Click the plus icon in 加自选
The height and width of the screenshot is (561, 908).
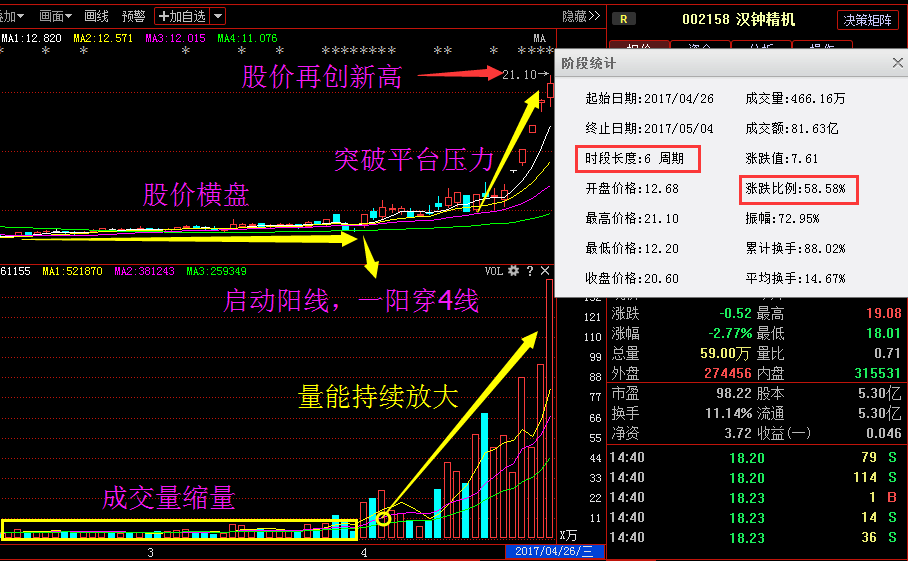(163, 16)
